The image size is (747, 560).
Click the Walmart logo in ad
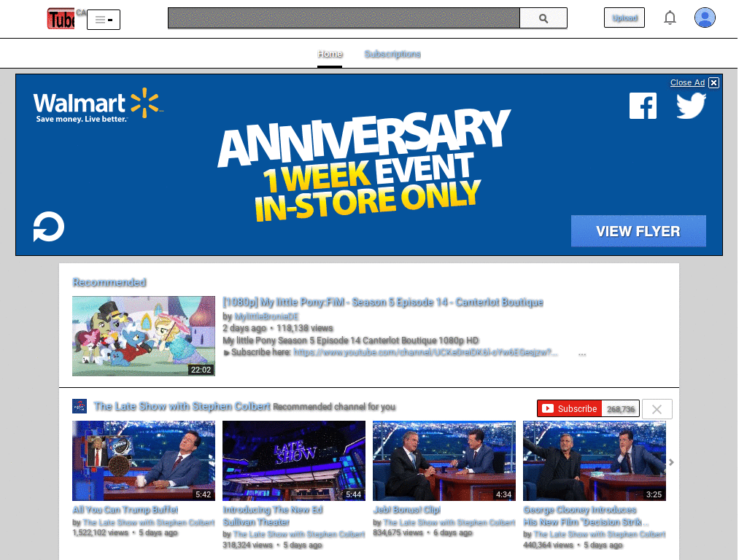98,105
